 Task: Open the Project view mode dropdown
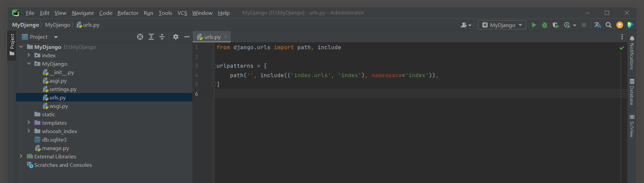(56, 37)
